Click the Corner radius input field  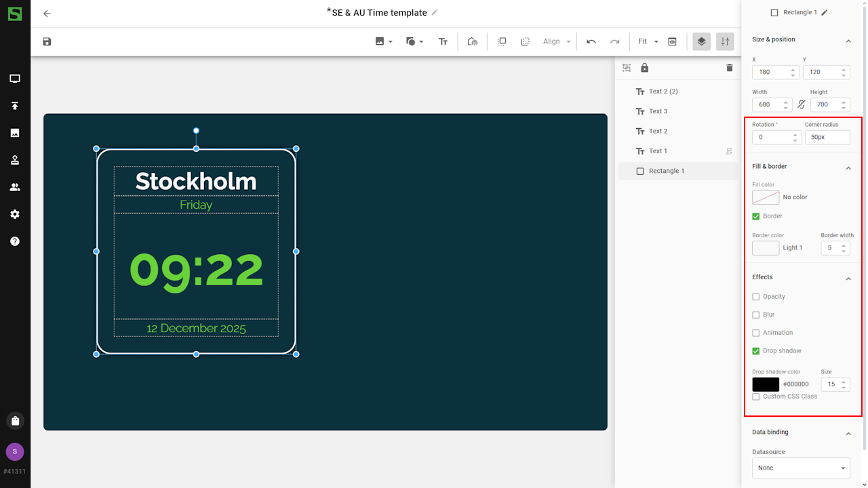tap(827, 137)
